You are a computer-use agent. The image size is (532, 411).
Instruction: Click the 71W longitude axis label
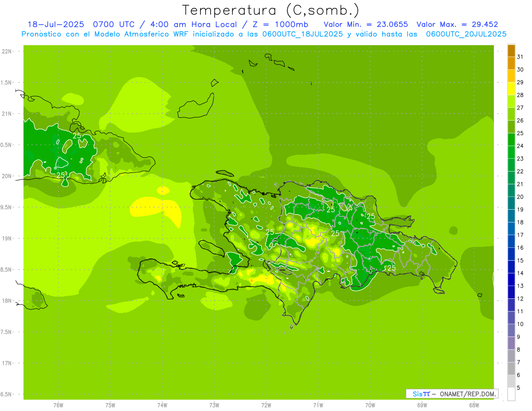[x=318, y=405]
